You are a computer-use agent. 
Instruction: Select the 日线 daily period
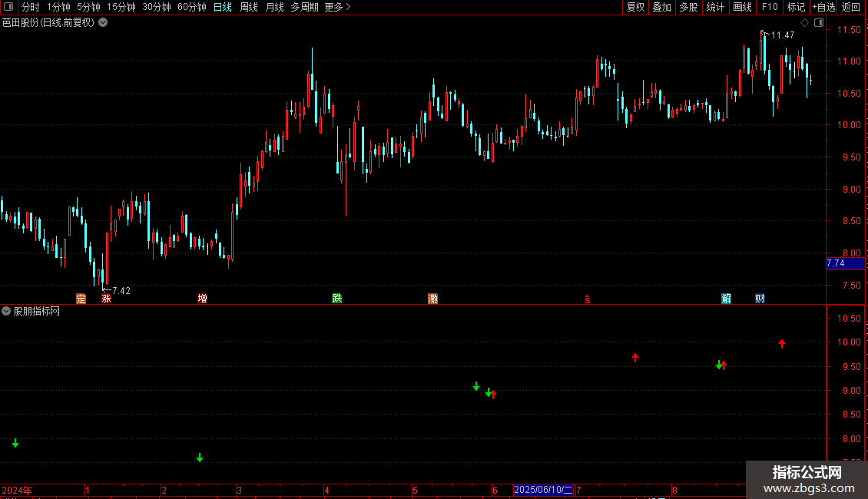click(223, 7)
